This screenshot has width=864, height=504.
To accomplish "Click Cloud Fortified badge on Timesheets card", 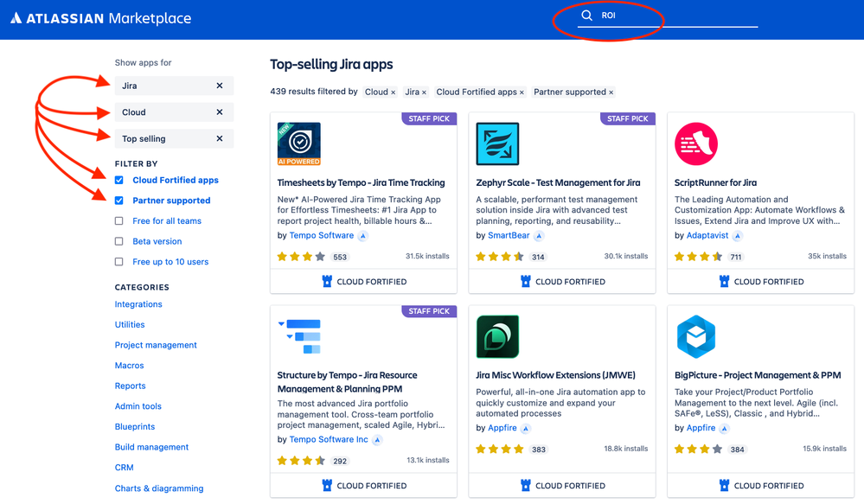I will [363, 282].
